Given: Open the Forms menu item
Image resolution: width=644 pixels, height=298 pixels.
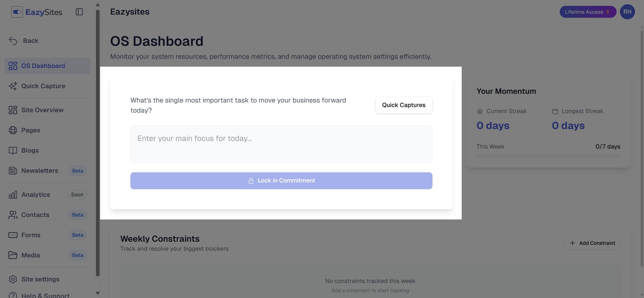Looking at the screenshot, I should [x=31, y=235].
